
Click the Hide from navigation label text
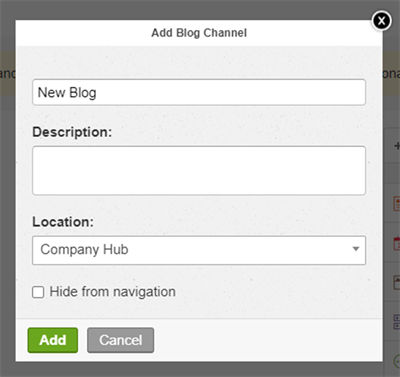pyautogui.click(x=112, y=292)
